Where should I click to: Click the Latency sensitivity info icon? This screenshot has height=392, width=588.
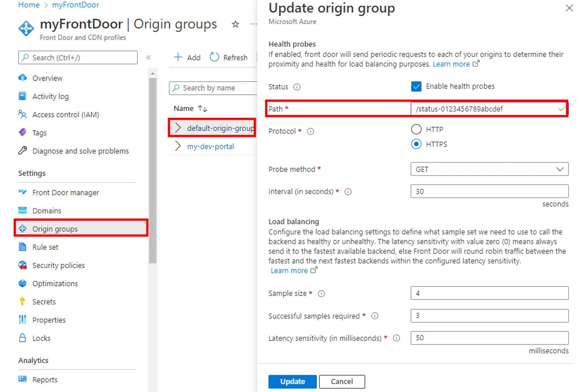tap(397, 338)
